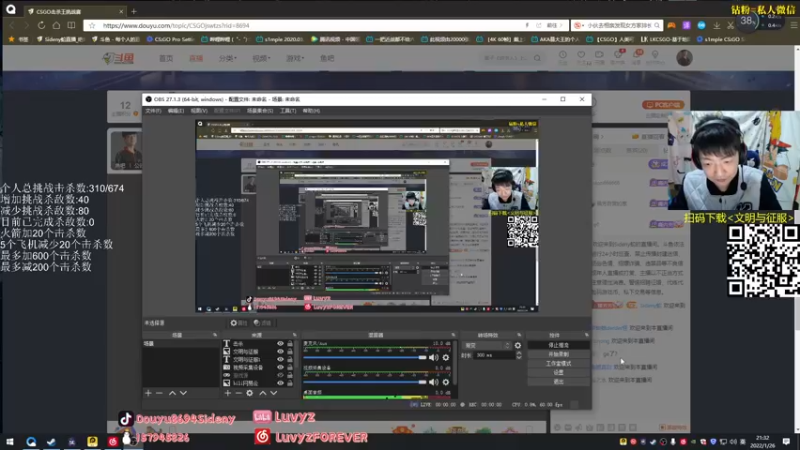Step transition duration value up
The height and width of the screenshot is (450, 800).
point(519,353)
